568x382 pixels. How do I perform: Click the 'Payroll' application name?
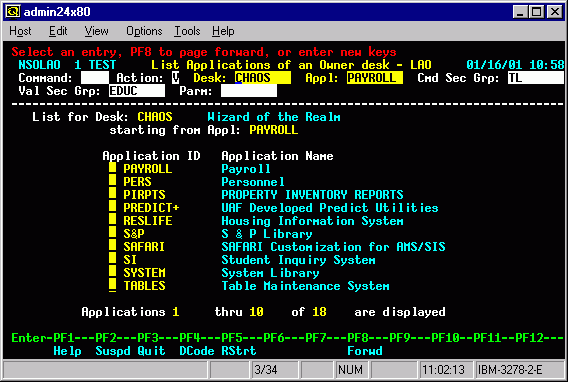tap(246, 169)
